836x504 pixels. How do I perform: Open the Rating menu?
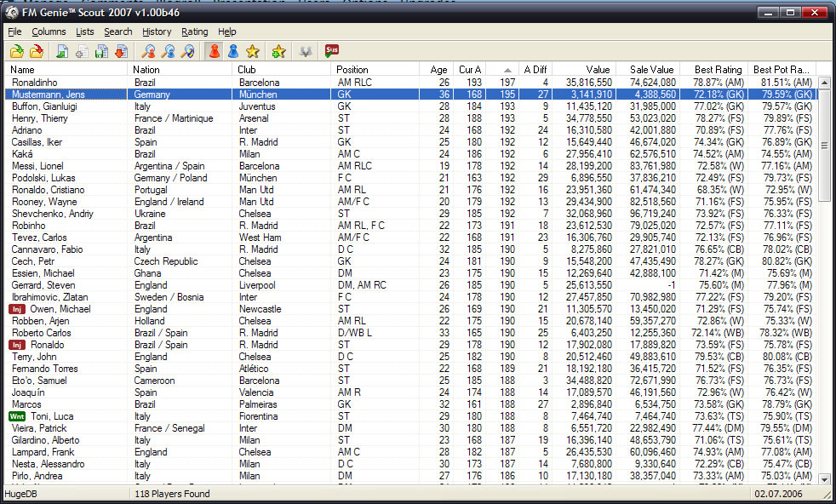[194, 31]
